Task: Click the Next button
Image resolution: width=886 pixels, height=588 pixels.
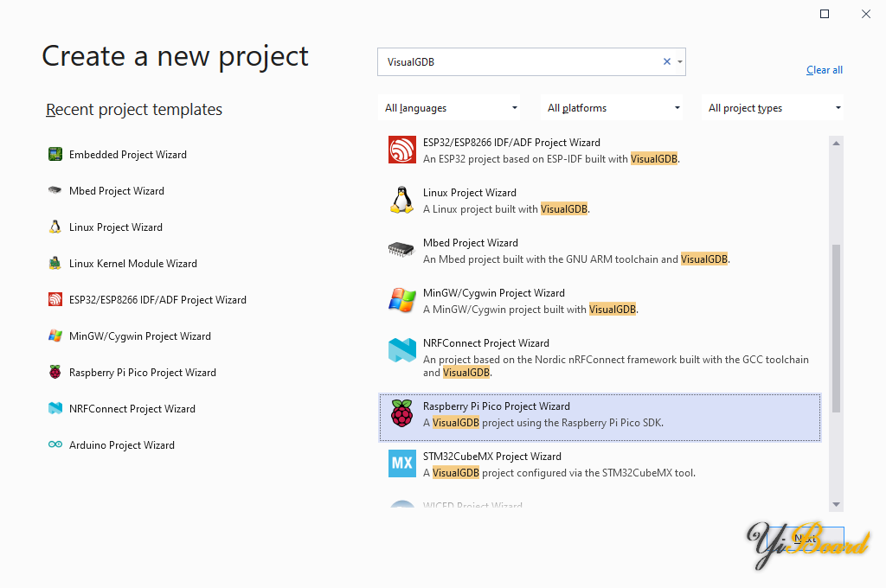Action: point(806,539)
